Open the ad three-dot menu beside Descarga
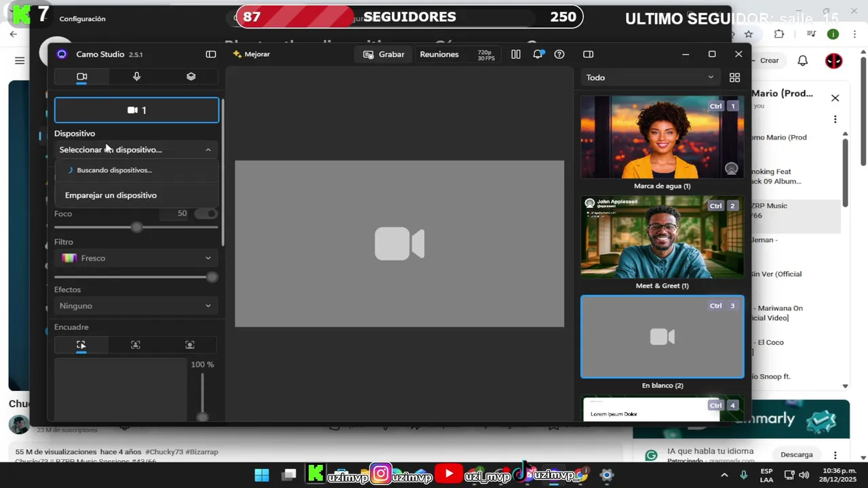 click(835, 455)
